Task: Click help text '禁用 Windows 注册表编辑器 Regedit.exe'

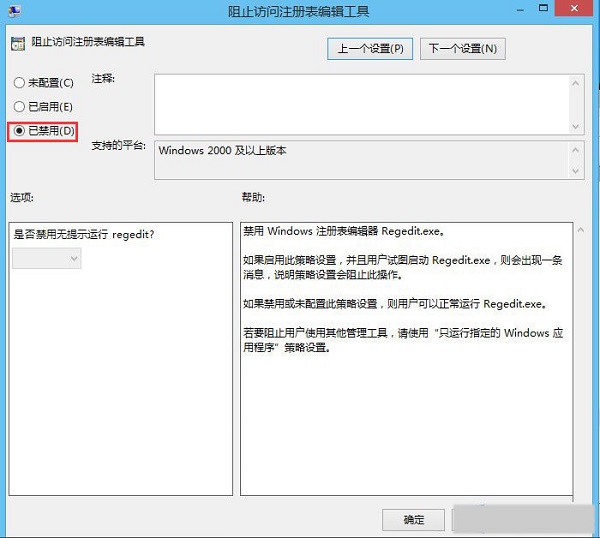Action: pyautogui.click(x=343, y=231)
